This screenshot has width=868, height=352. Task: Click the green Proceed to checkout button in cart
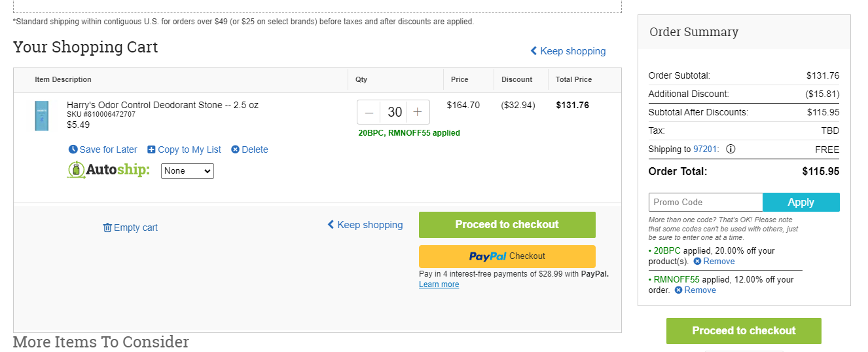pyautogui.click(x=507, y=224)
